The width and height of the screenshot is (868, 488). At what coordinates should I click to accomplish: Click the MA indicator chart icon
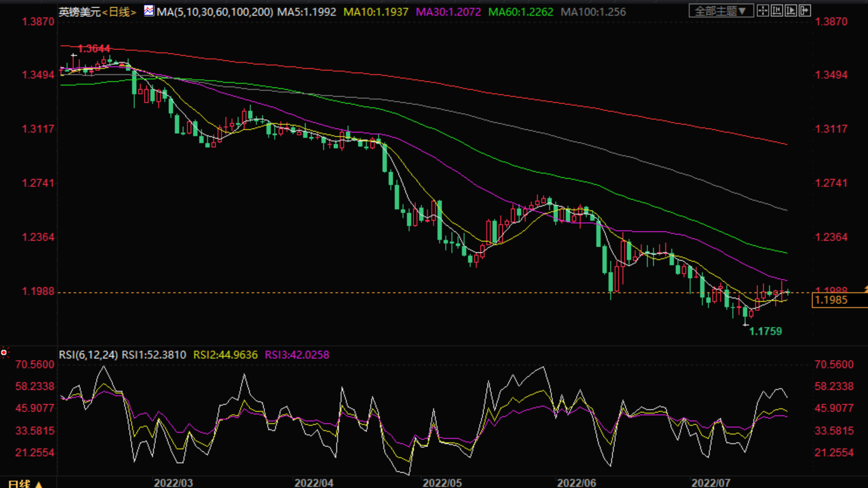(149, 11)
